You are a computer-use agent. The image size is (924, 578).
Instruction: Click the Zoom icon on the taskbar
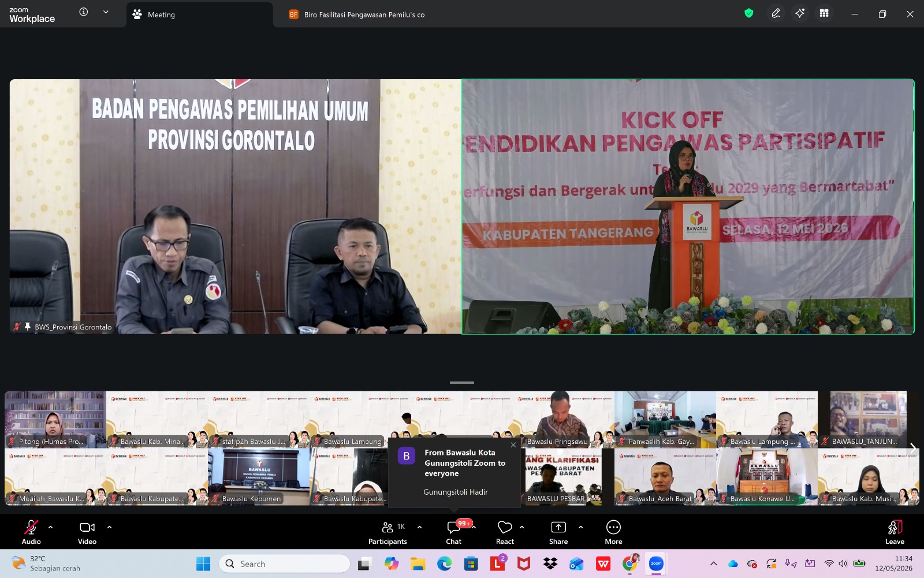(x=656, y=564)
